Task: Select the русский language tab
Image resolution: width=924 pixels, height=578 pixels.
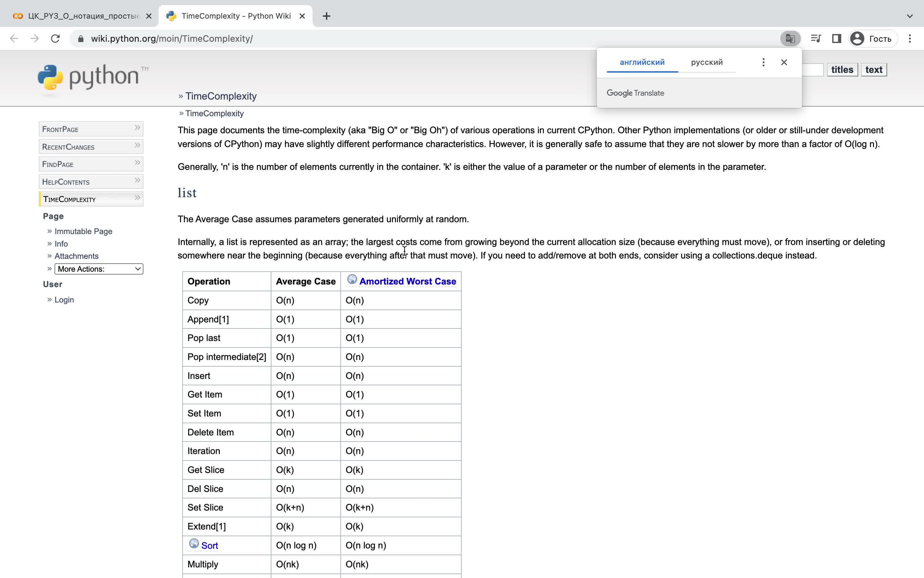Action: 707,62
